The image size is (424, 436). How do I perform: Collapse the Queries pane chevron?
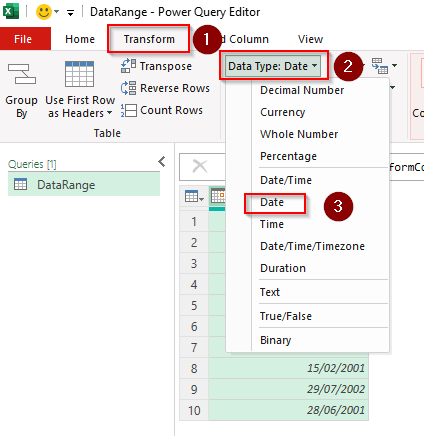point(162,162)
